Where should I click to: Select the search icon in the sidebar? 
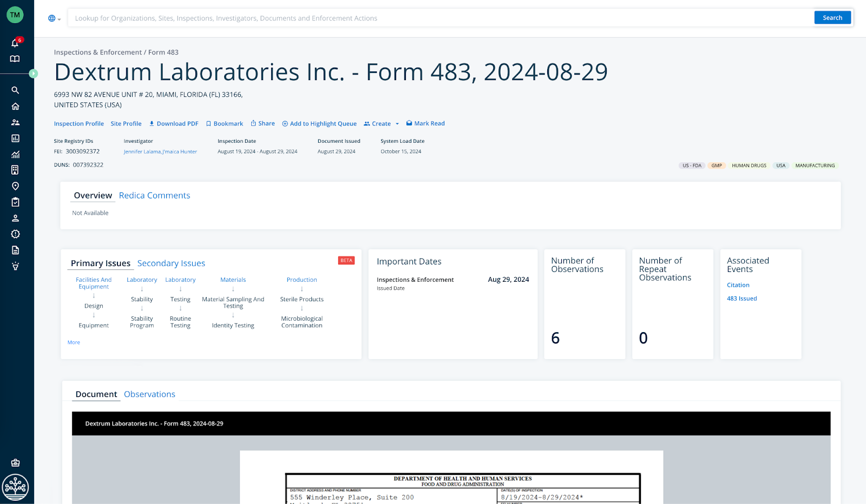[15, 90]
